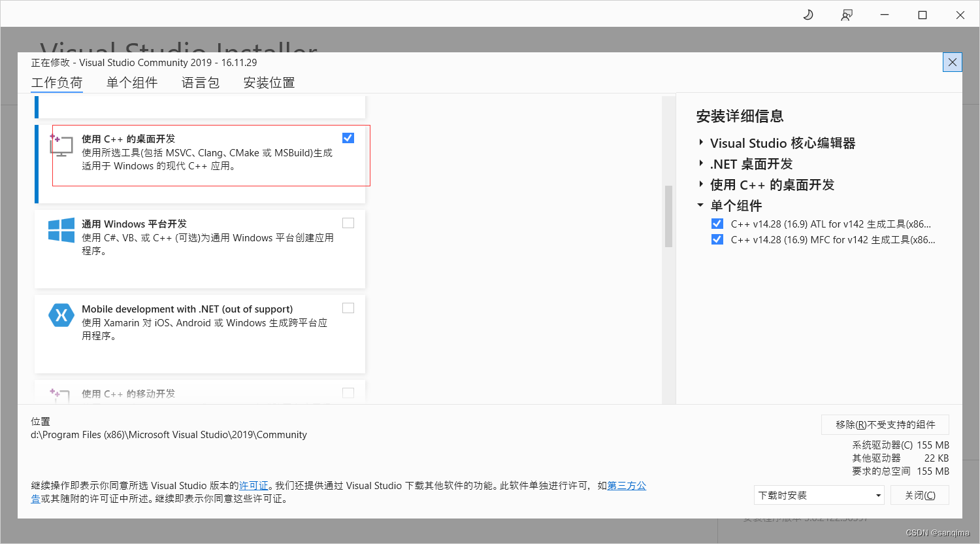
Task: Open the 下载时安装 dropdown
Action: coord(819,495)
